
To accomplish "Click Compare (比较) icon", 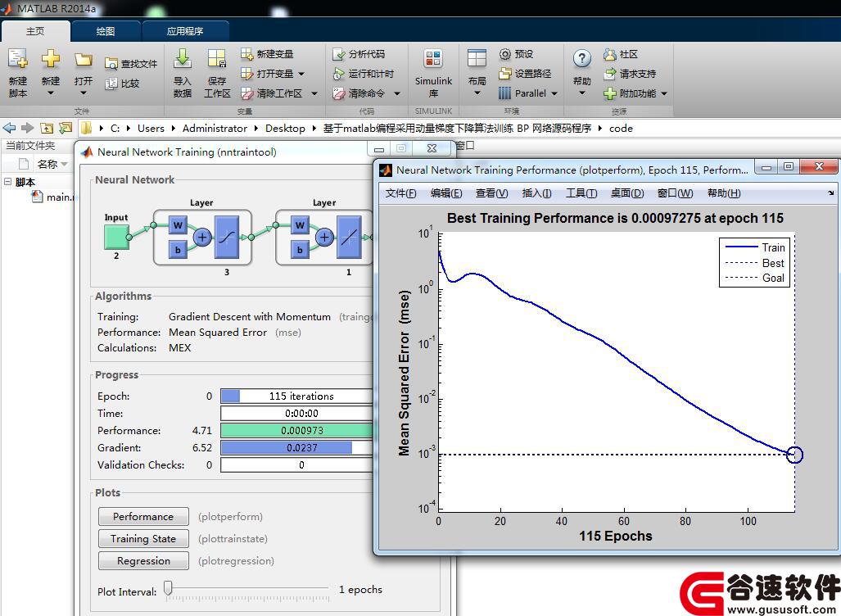I will point(111,84).
